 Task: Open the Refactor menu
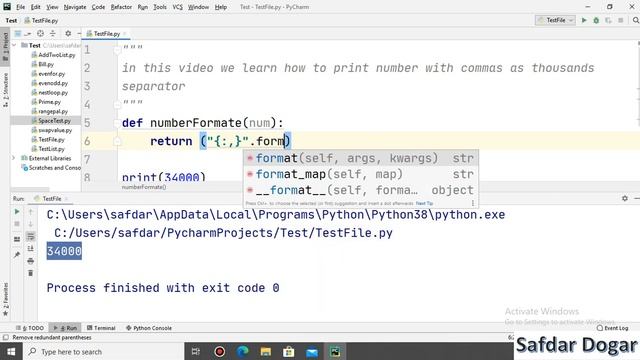pyautogui.click(x=121, y=7)
